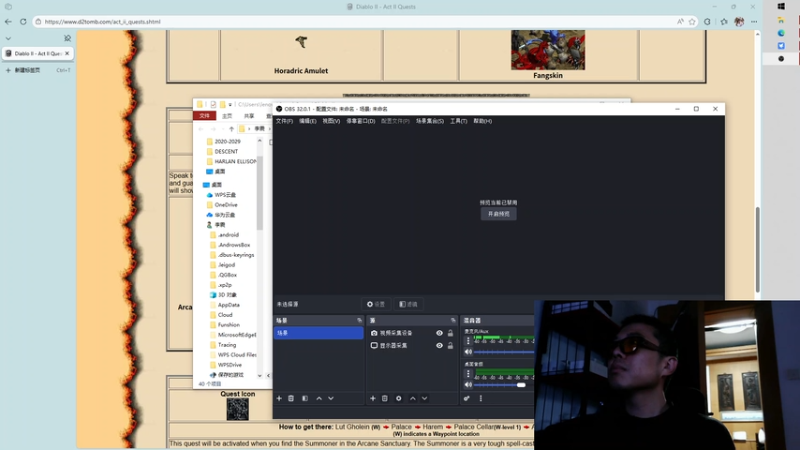Open the mixer toolbar three-dot menu
The image size is (800, 450).
[x=481, y=398]
